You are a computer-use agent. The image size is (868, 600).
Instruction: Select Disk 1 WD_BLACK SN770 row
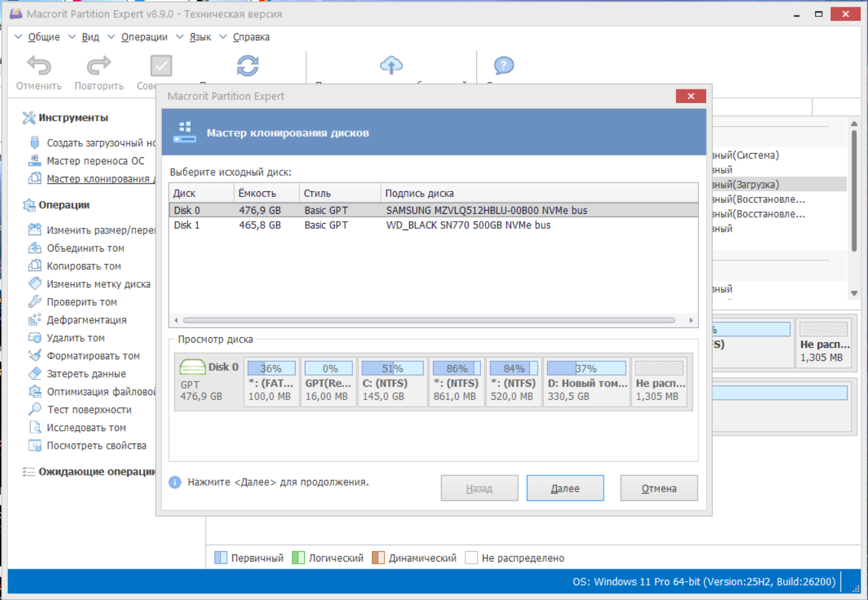pyautogui.click(x=433, y=225)
